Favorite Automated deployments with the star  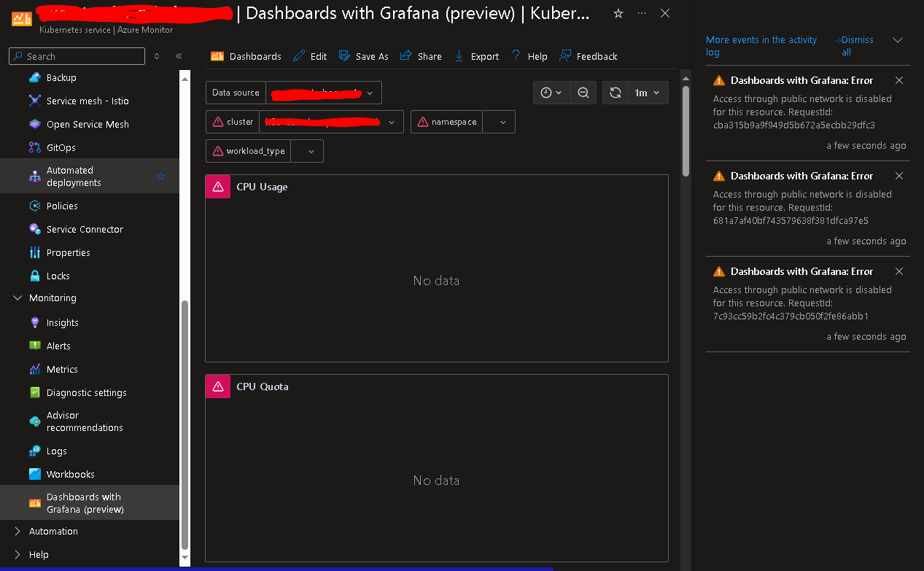(161, 176)
